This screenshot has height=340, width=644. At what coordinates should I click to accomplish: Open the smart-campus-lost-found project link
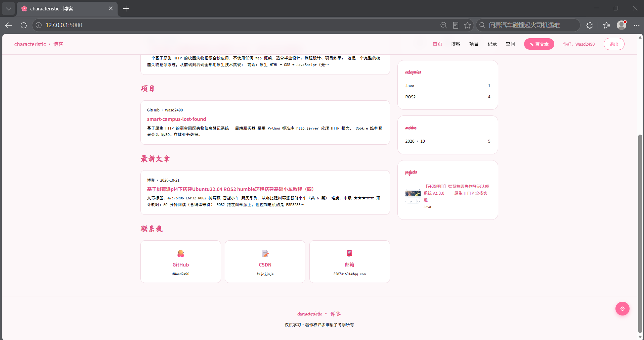(176, 119)
